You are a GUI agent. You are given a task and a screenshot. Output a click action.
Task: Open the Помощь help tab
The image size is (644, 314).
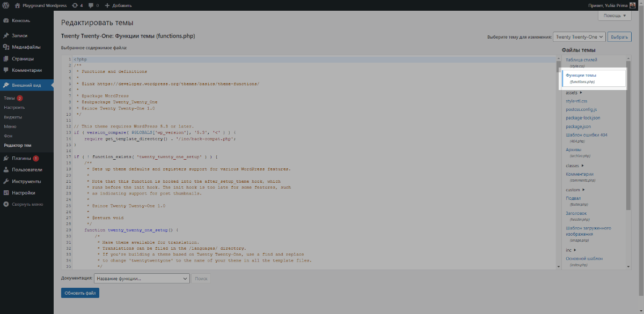pyautogui.click(x=614, y=16)
